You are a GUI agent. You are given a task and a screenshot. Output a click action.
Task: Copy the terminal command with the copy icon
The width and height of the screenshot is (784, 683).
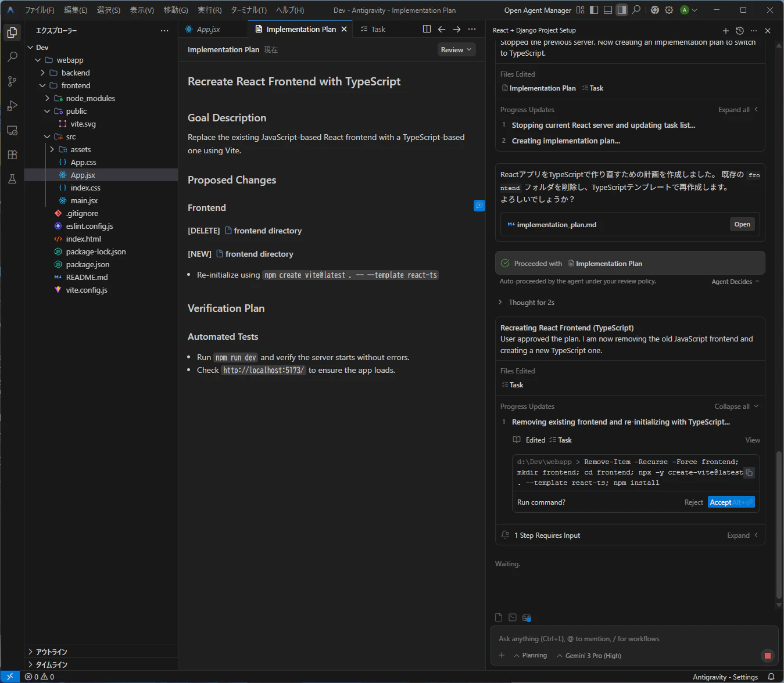click(749, 473)
